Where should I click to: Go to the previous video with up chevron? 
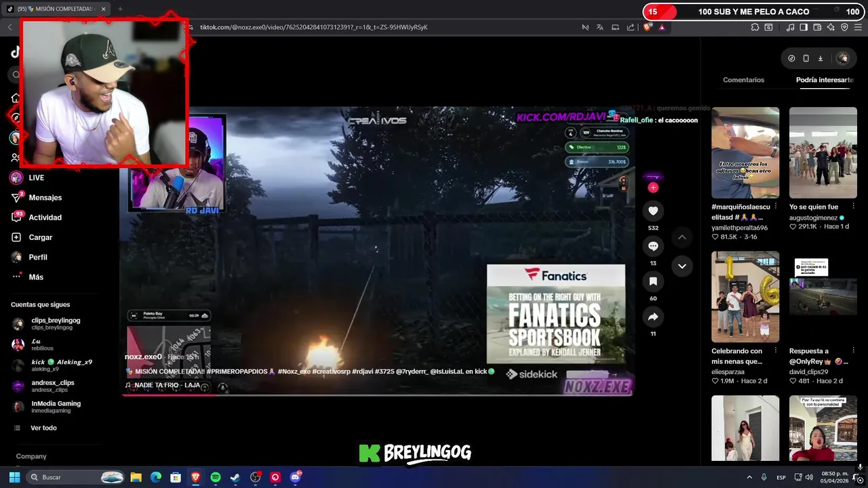point(682,237)
